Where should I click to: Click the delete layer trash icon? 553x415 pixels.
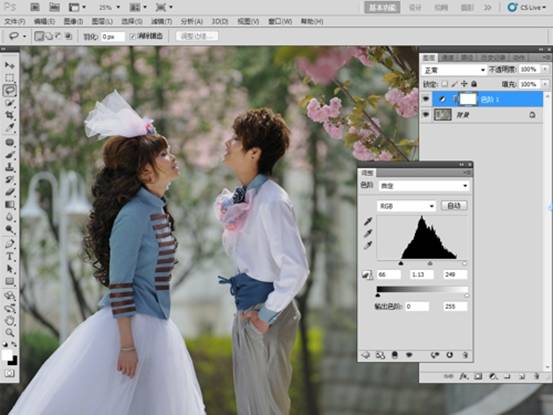[536, 377]
